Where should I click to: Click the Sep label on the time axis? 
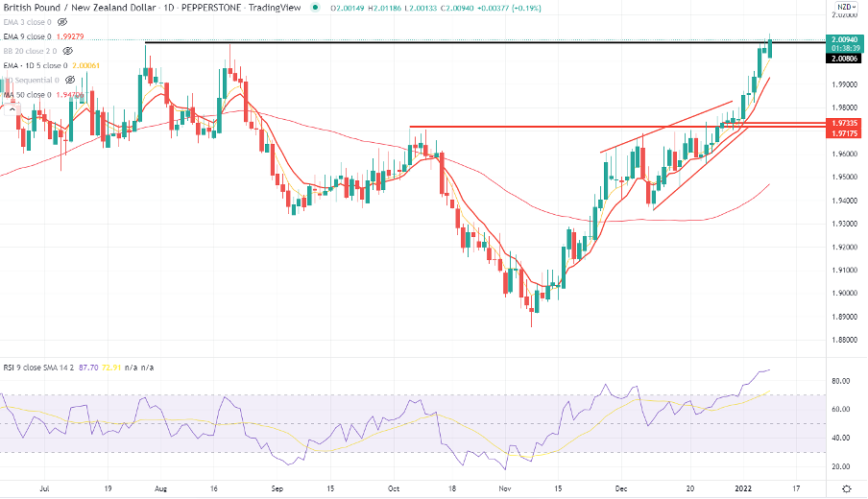[277, 488]
